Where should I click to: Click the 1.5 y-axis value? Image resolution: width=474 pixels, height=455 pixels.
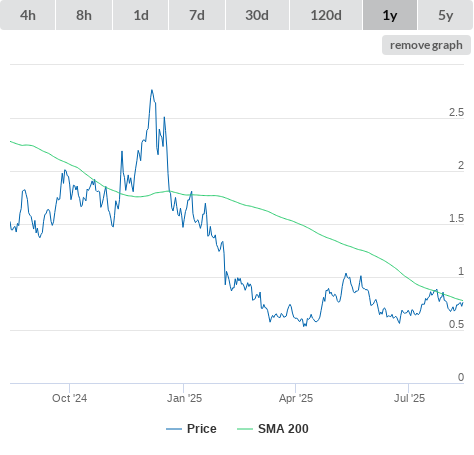point(456,218)
